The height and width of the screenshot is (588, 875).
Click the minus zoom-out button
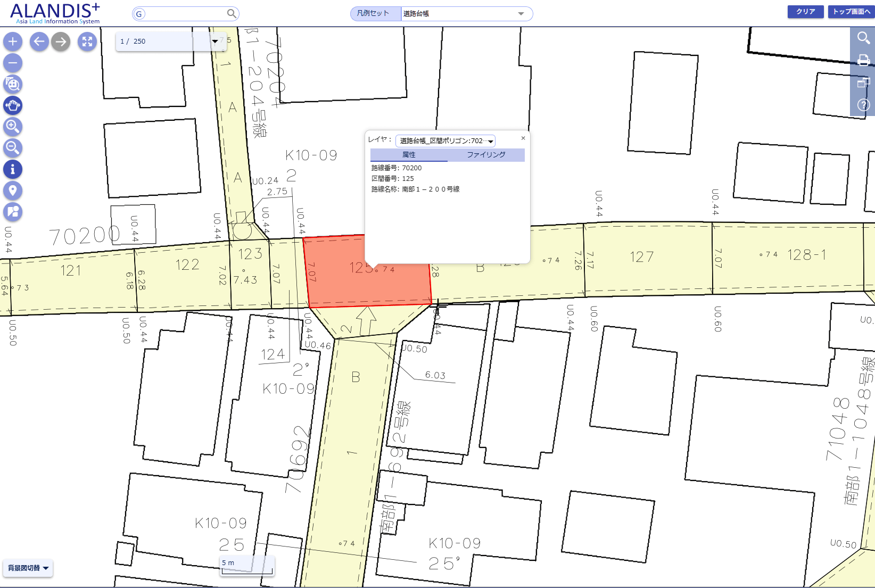[13, 63]
